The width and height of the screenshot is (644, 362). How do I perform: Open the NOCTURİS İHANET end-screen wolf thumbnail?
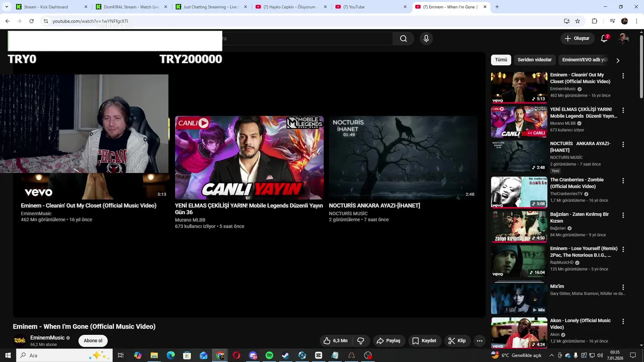pyautogui.click(x=403, y=158)
